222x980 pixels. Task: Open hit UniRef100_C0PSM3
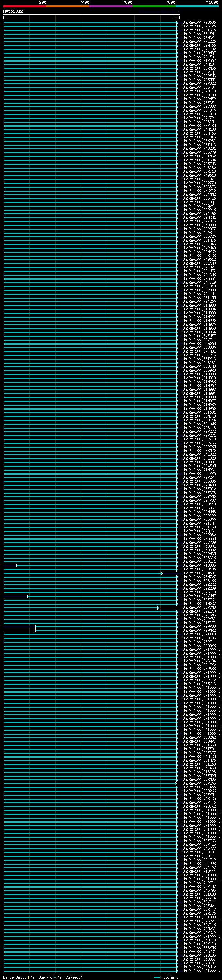click(x=199, y=607)
